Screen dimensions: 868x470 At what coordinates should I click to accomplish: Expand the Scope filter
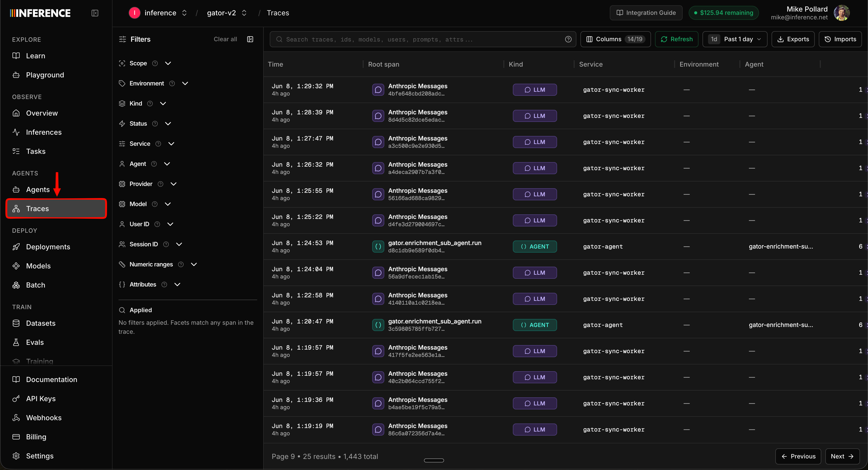(x=168, y=63)
